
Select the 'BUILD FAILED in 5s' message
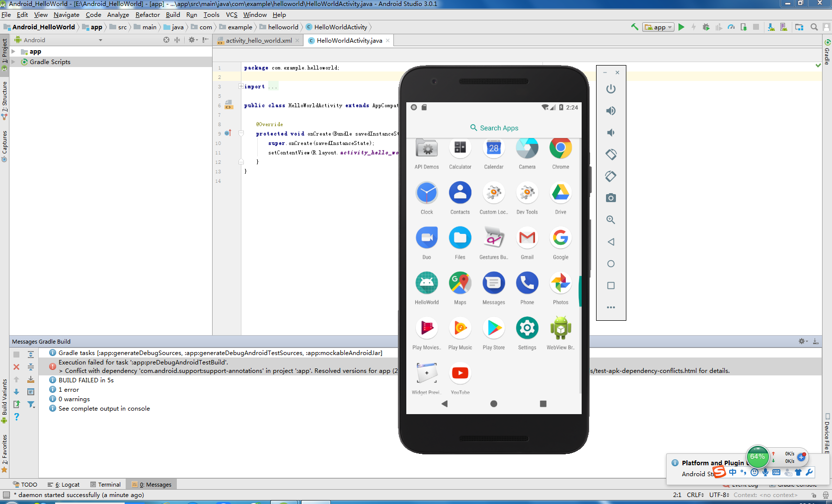coord(86,380)
